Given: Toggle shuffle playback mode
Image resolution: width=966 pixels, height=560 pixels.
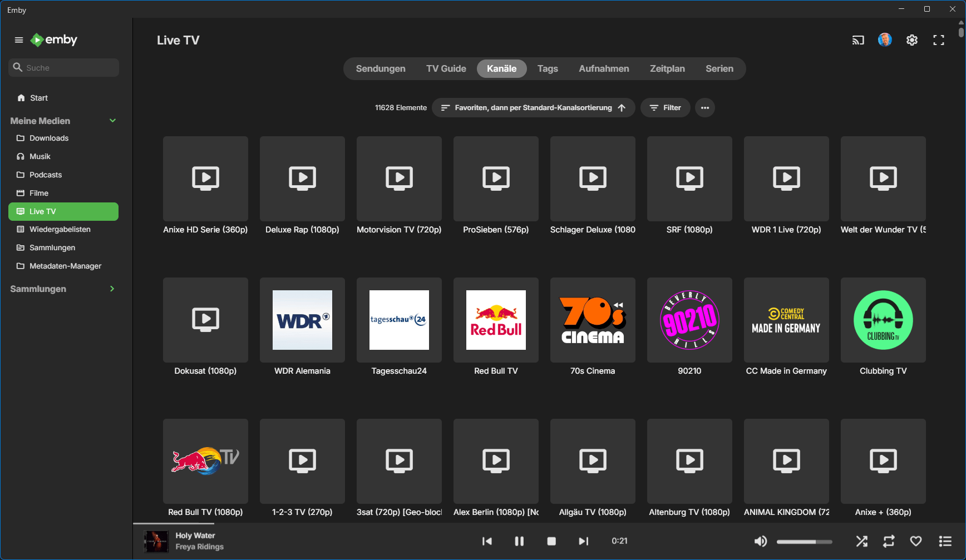Looking at the screenshot, I should (861, 541).
